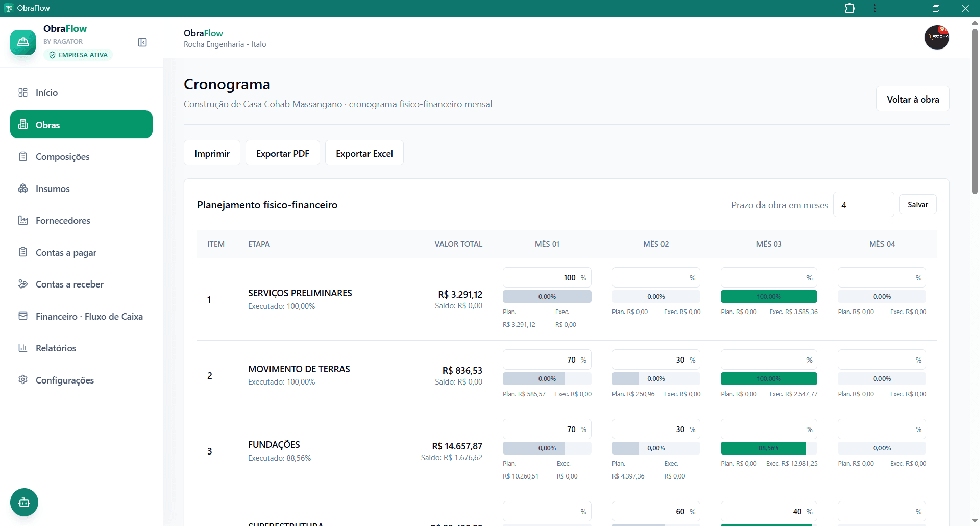Click the Prazo da obra em meses field
The image size is (980, 526).
(x=864, y=205)
